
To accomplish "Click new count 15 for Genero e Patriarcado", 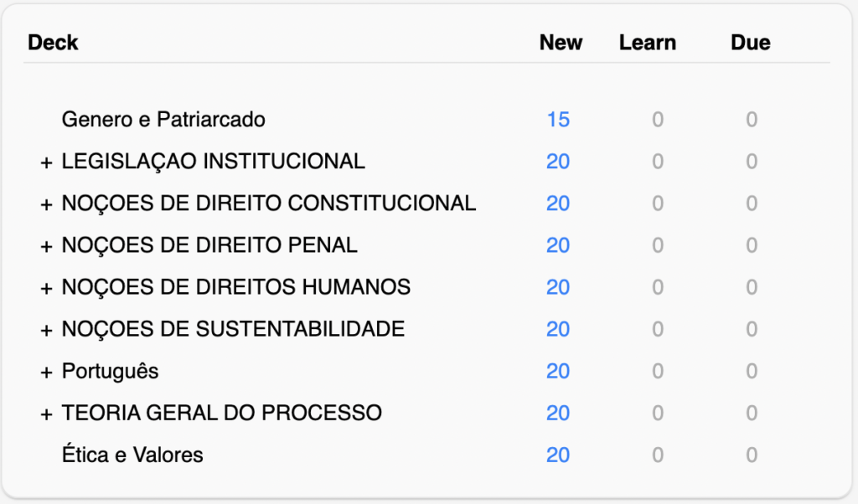I will (558, 120).
